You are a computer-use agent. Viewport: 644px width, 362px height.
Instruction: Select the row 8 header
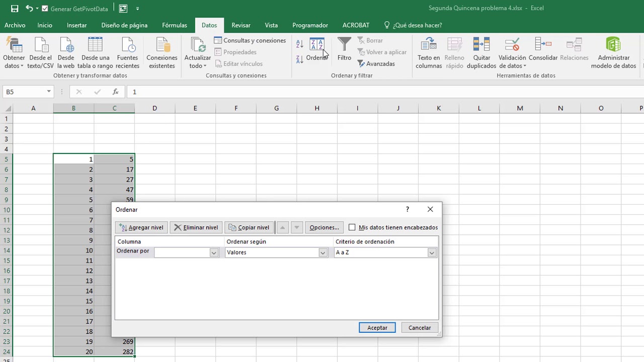pyautogui.click(x=7, y=190)
